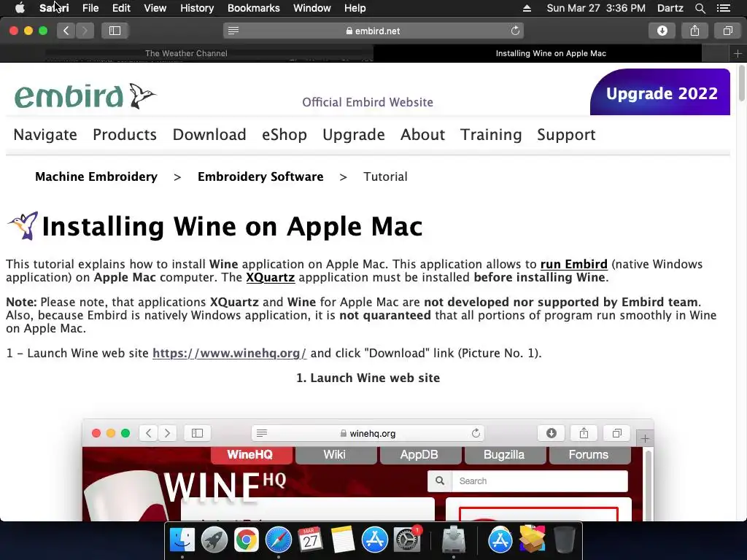Expand the Upgrade navigation item

click(x=354, y=135)
